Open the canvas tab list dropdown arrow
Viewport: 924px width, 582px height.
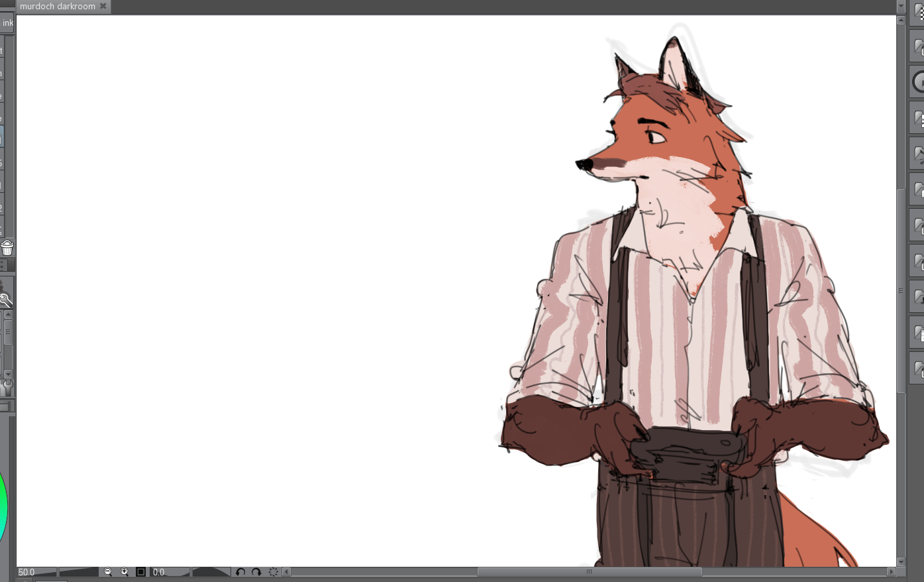tap(901, 7)
